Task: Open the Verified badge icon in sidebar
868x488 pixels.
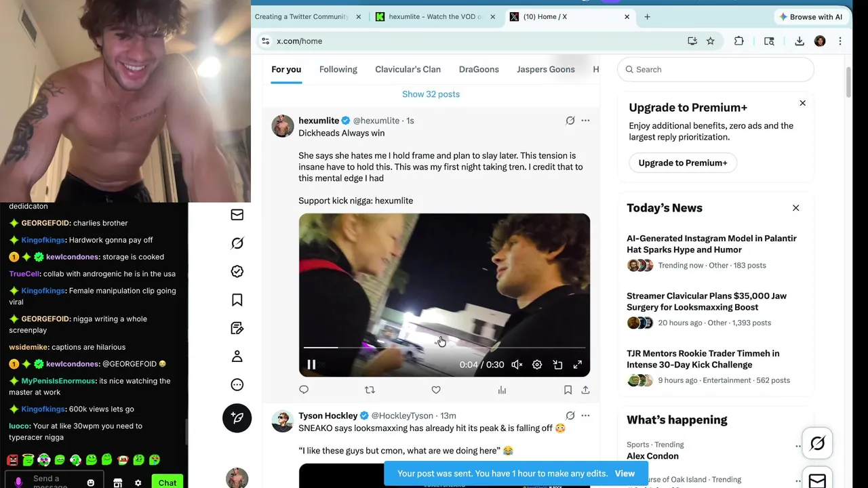Action: pyautogui.click(x=237, y=271)
